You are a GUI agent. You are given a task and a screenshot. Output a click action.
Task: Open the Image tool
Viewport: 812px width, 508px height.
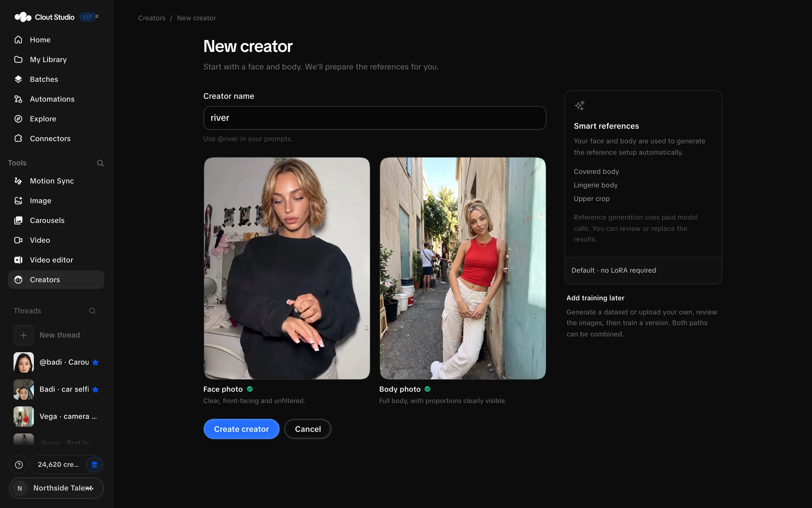click(56, 201)
